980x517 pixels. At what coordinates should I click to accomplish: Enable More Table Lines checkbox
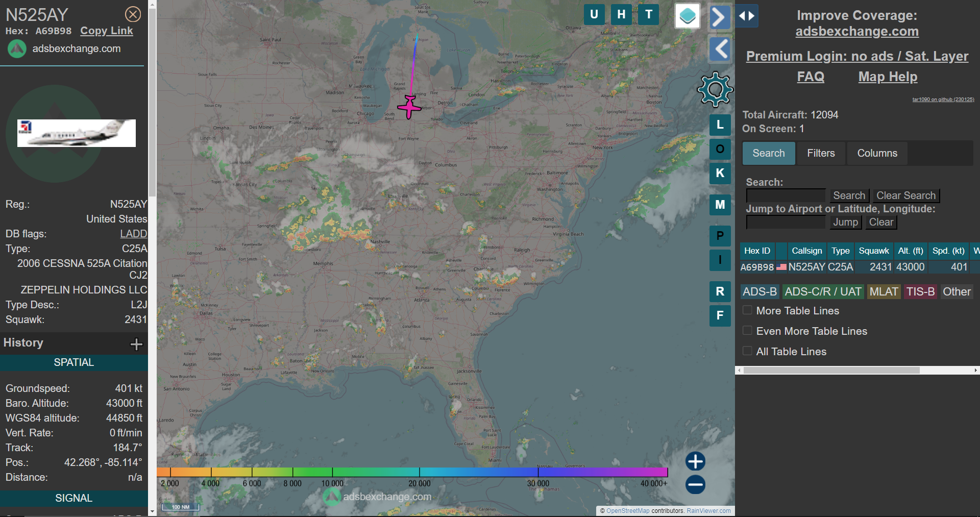[747, 310]
